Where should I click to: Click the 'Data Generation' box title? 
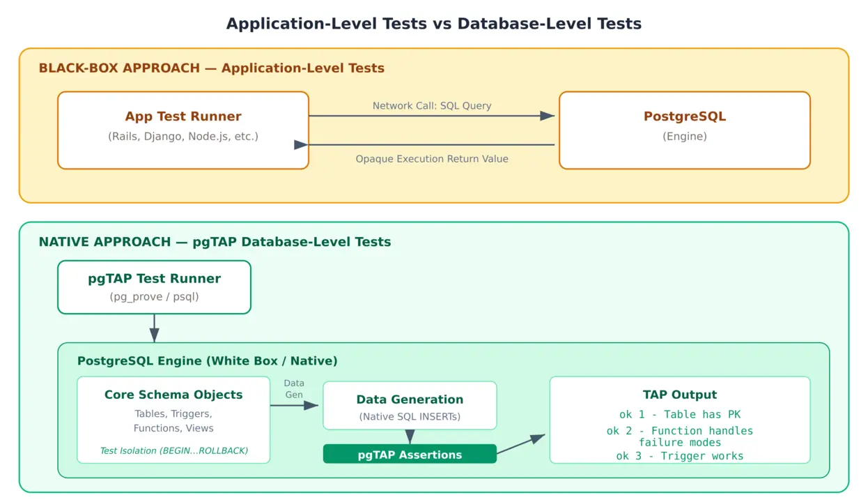[x=410, y=400]
